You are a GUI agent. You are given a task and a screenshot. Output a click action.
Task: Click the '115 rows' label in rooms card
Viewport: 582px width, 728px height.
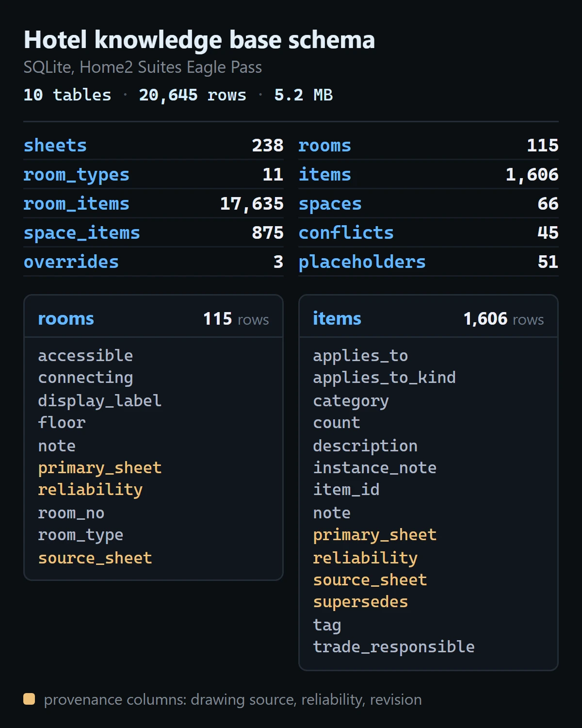point(236,319)
